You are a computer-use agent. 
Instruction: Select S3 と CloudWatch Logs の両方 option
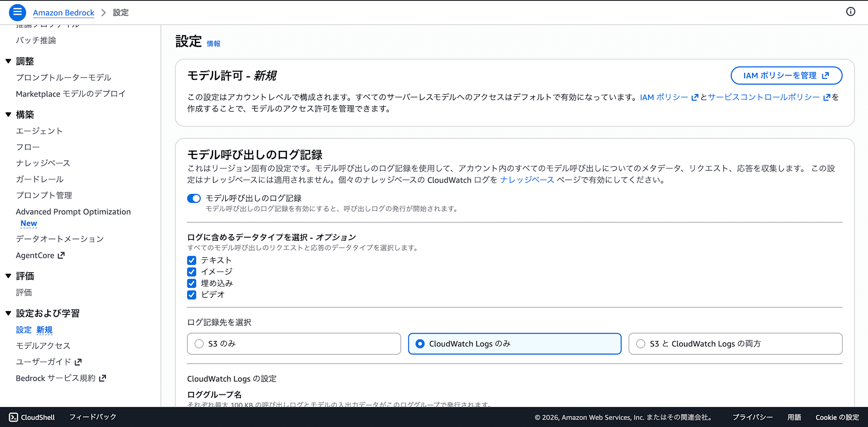click(736, 344)
